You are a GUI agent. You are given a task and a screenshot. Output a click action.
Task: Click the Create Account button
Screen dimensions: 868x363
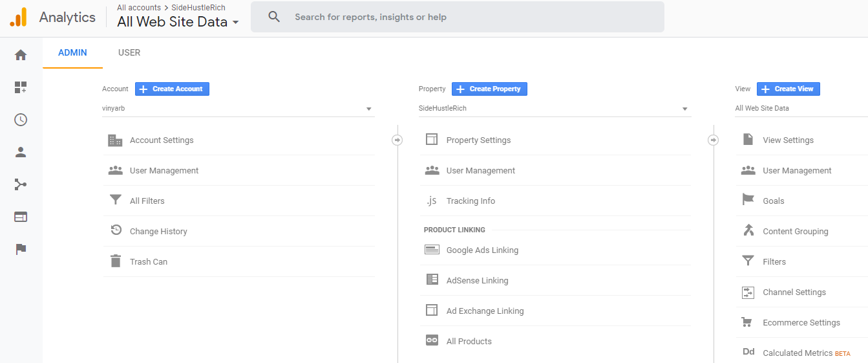tap(172, 89)
